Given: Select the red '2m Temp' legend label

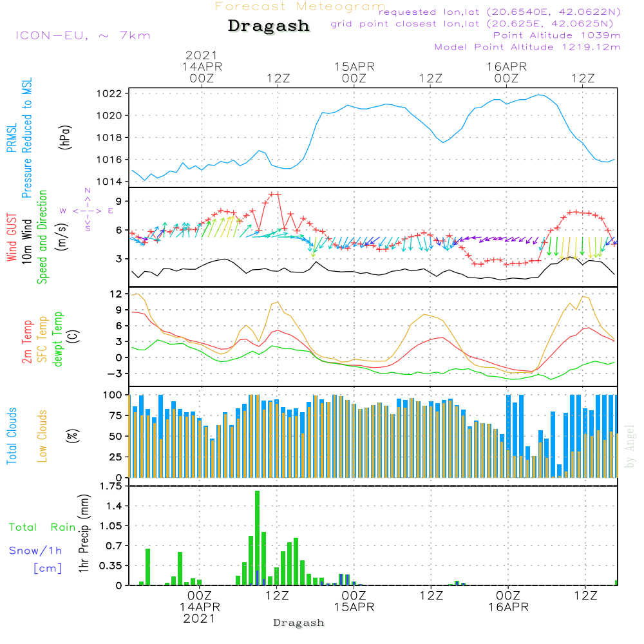Looking at the screenshot, I should [x=26, y=342].
